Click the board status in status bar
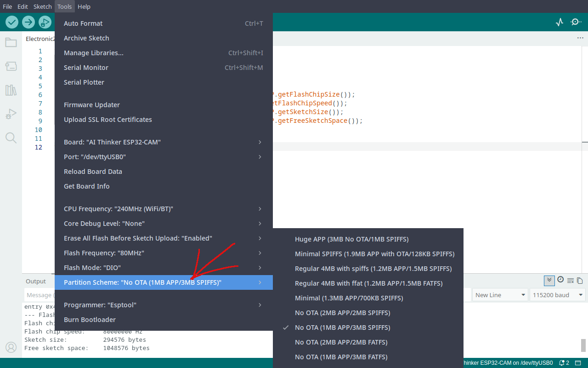Viewport: 588px width, 368px height. coord(508,363)
